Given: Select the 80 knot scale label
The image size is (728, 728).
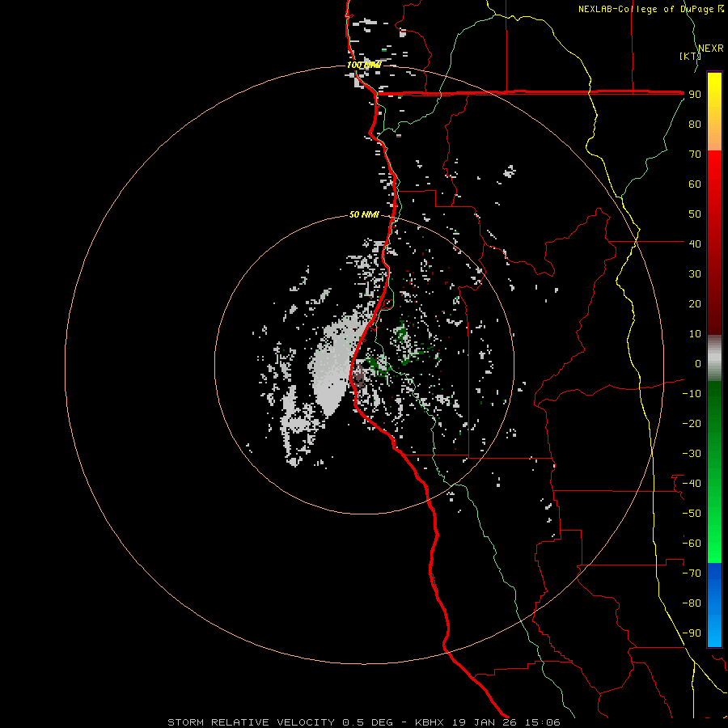Looking at the screenshot, I should pyautogui.click(x=695, y=124).
